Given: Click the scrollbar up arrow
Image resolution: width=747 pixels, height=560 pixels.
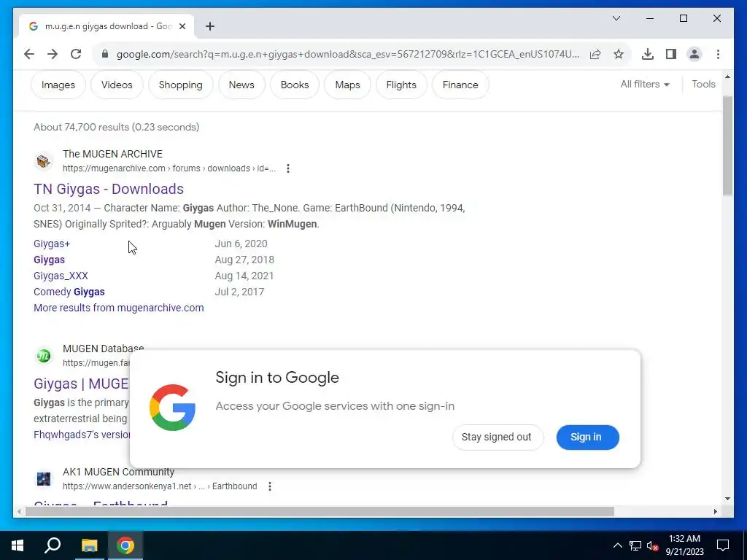Looking at the screenshot, I should tap(727, 76).
